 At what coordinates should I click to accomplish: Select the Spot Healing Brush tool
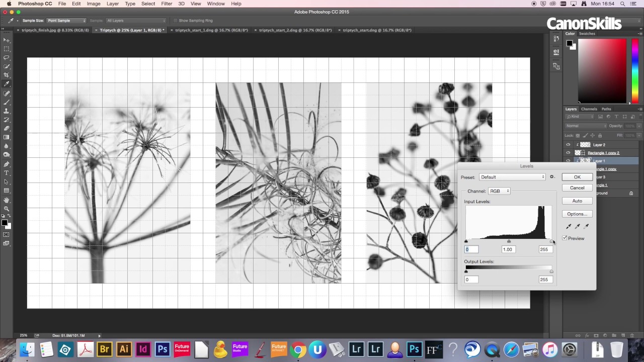[x=7, y=93]
